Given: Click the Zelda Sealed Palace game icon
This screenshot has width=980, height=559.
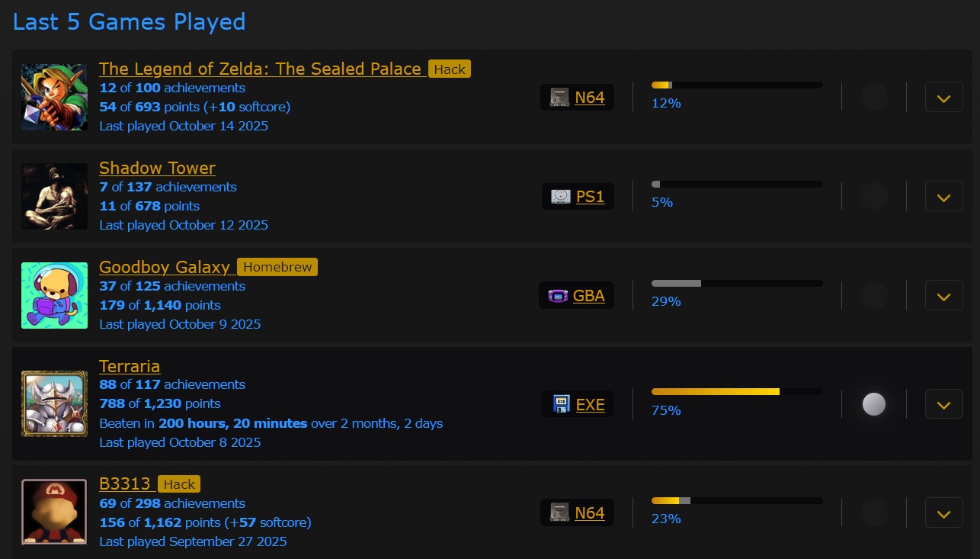Looking at the screenshot, I should point(54,97).
